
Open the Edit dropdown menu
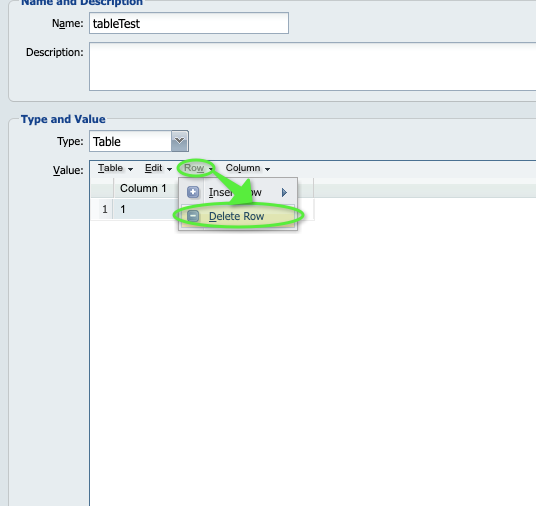click(158, 168)
